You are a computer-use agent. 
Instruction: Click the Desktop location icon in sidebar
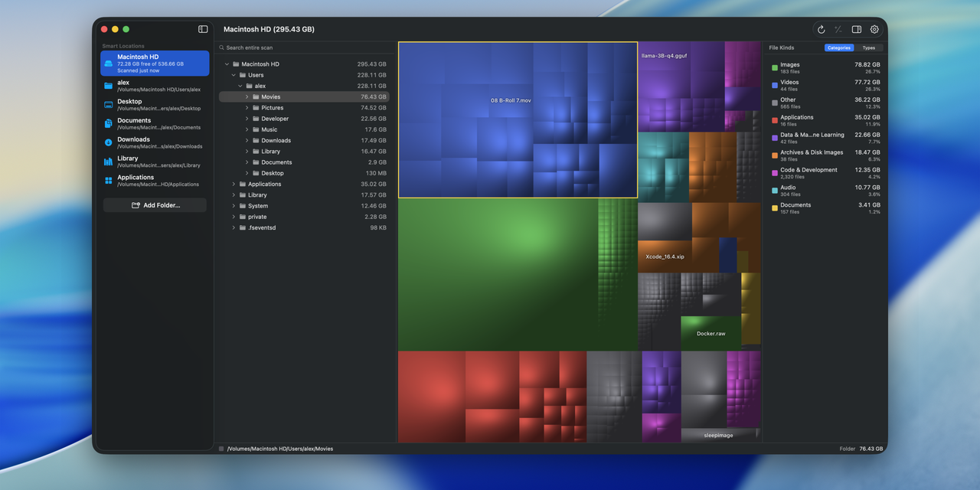(x=109, y=105)
